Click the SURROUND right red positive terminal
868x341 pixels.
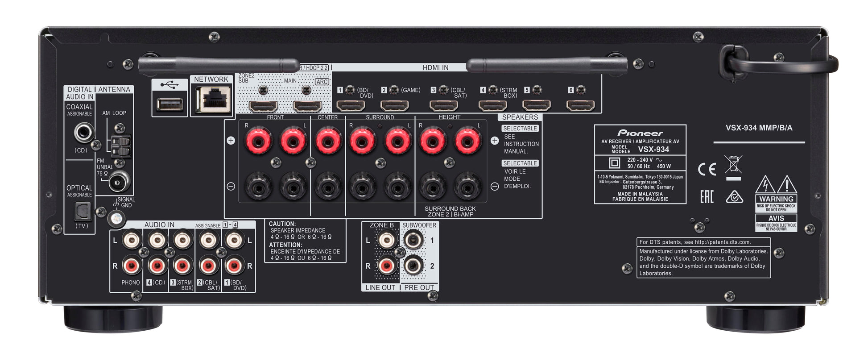(362, 141)
